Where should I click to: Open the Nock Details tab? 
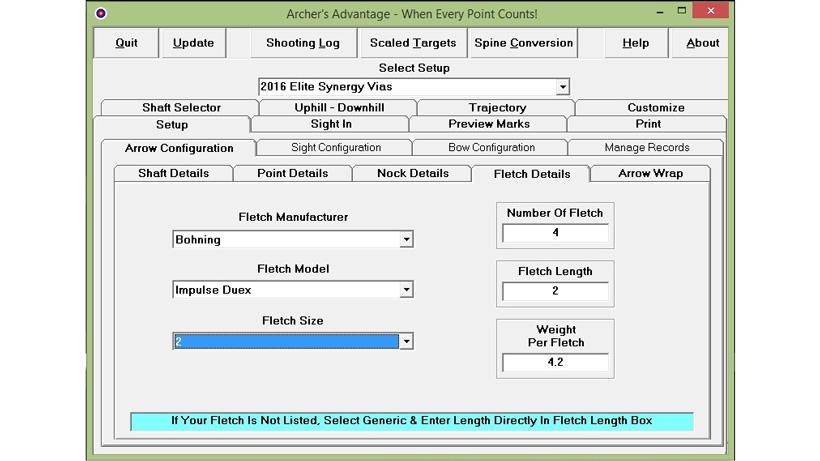point(413,173)
